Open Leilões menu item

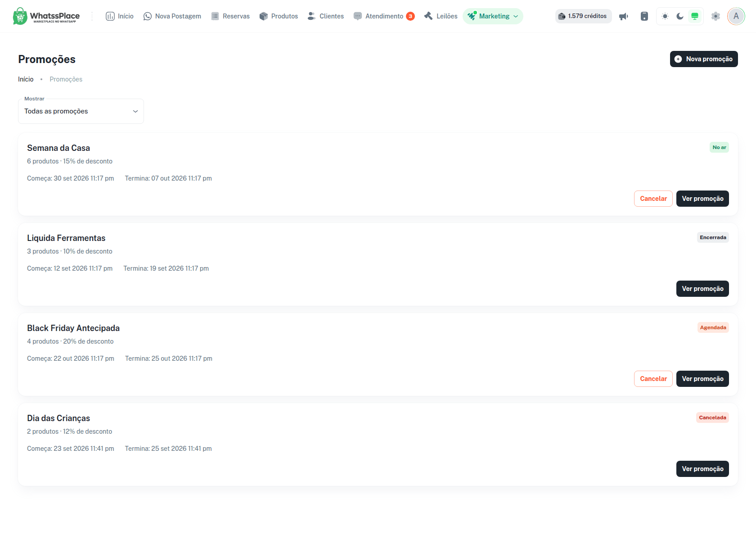pos(441,16)
